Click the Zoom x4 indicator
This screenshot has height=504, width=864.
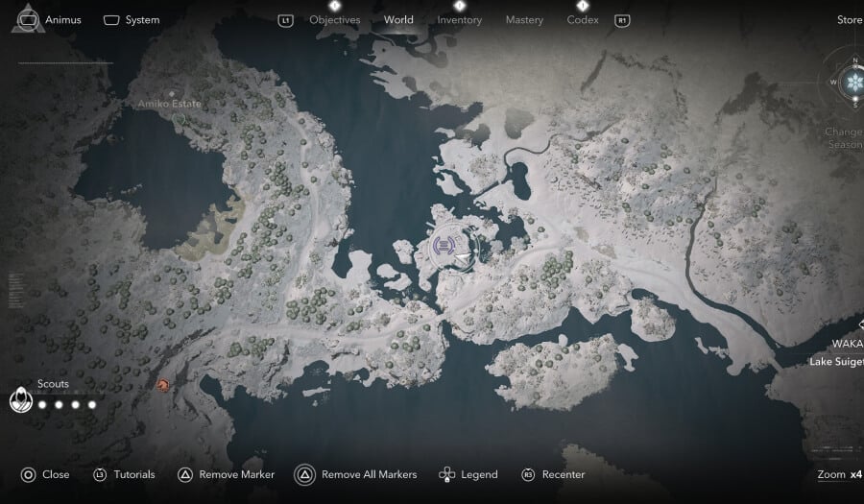(840, 474)
